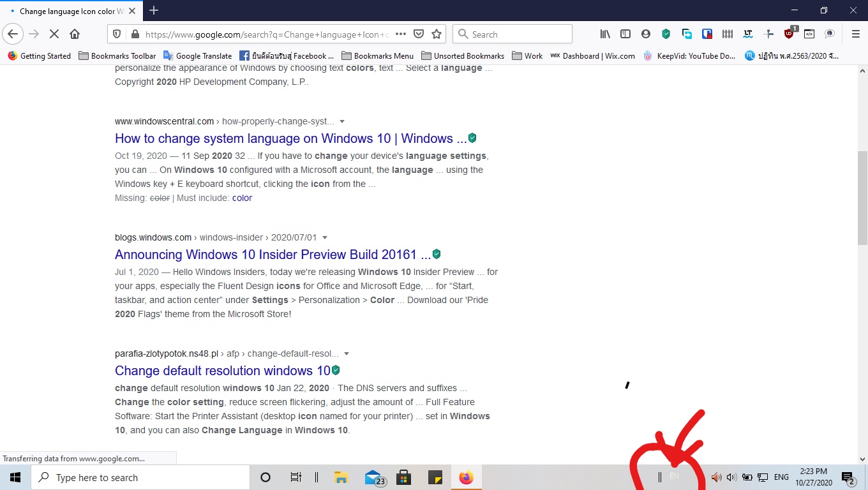Open Announcing Windows 10 Insider Preview link
This screenshot has height=490, width=868.
click(273, 255)
